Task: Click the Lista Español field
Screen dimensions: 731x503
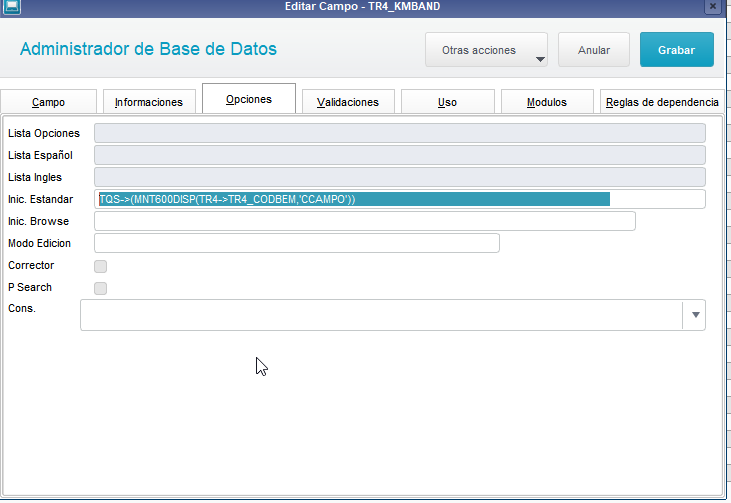Action: coord(400,155)
